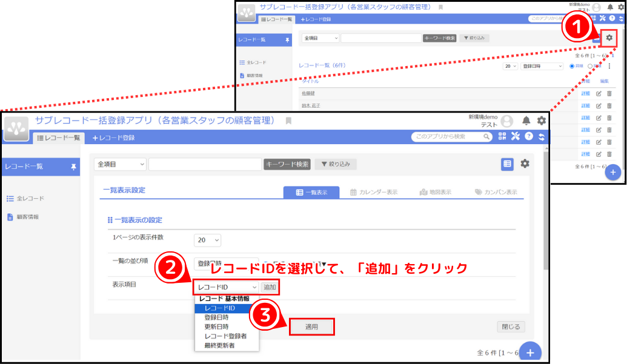This screenshot has width=627, height=364.
Task: Click the 適用 apply button
Action: (x=312, y=326)
